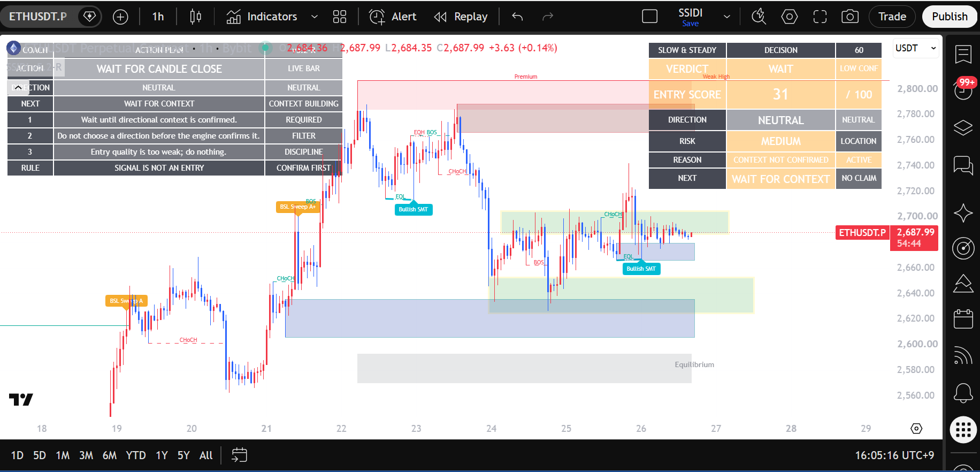
Task: Take a chart snapshot with camera icon
Action: (850, 17)
